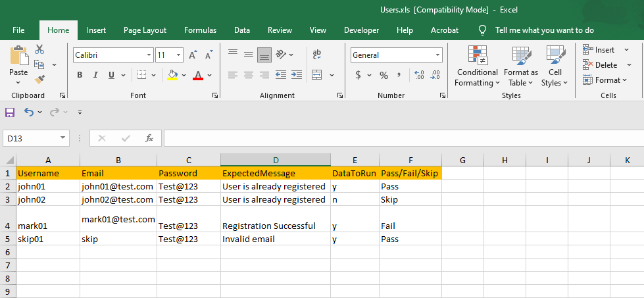Save the workbook with the floppy icon
644x298 pixels.
(9, 112)
